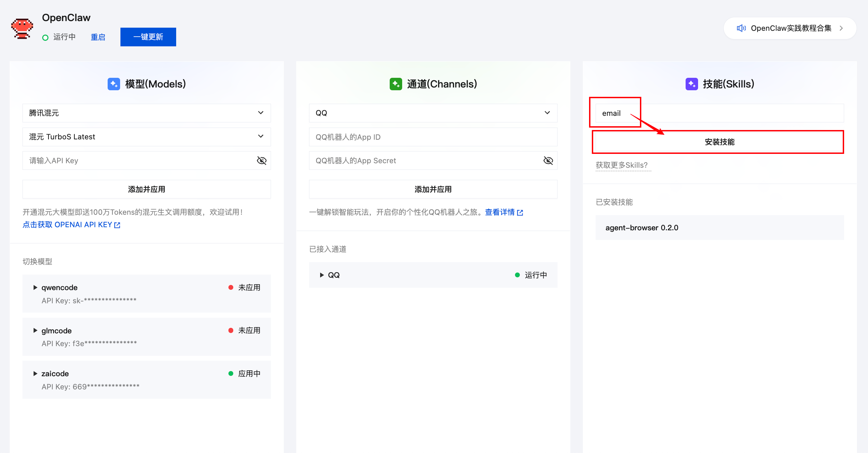
Task: Click the sparkle icon beside 模型(Models) heading
Action: click(x=114, y=84)
